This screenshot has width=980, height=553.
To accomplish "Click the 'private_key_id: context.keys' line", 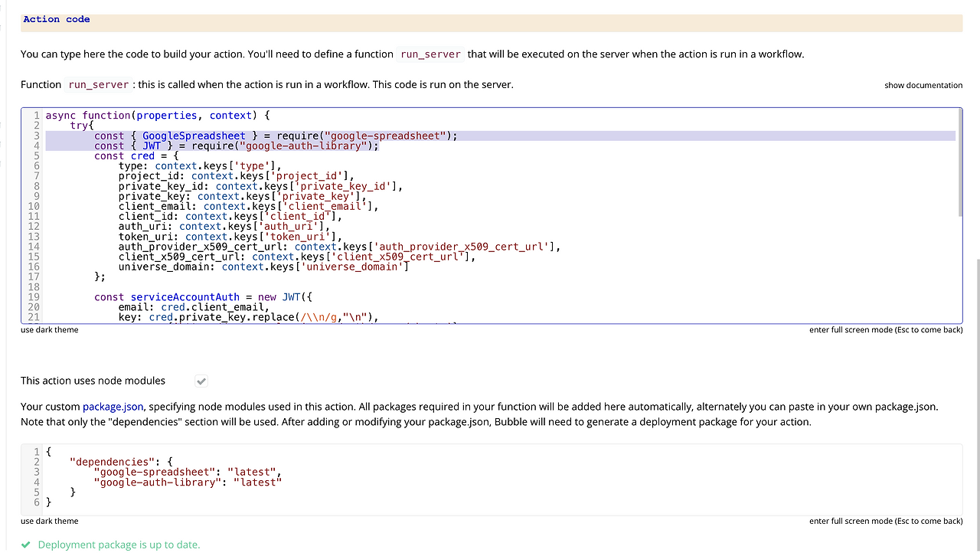I will tap(261, 186).
